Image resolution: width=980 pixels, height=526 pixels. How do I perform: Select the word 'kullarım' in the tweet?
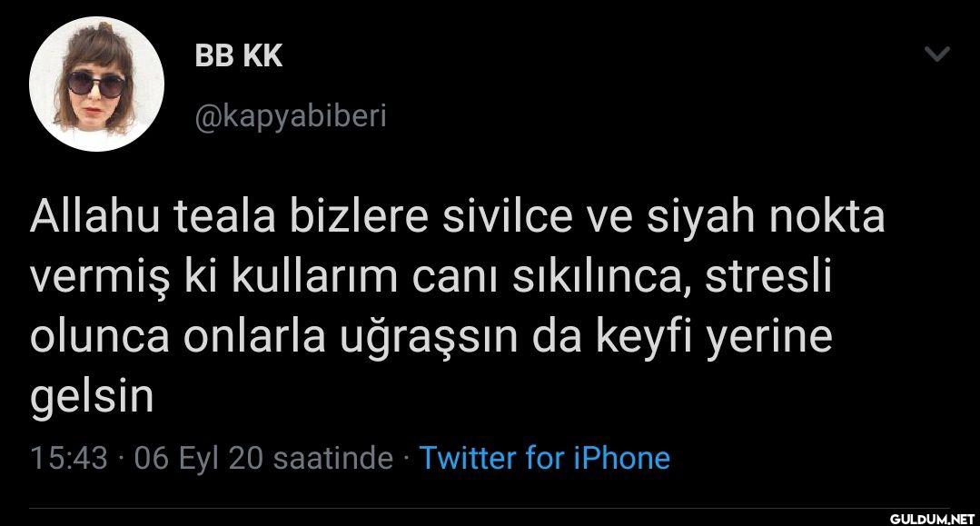pyautogui.click(x=314, y=276)
